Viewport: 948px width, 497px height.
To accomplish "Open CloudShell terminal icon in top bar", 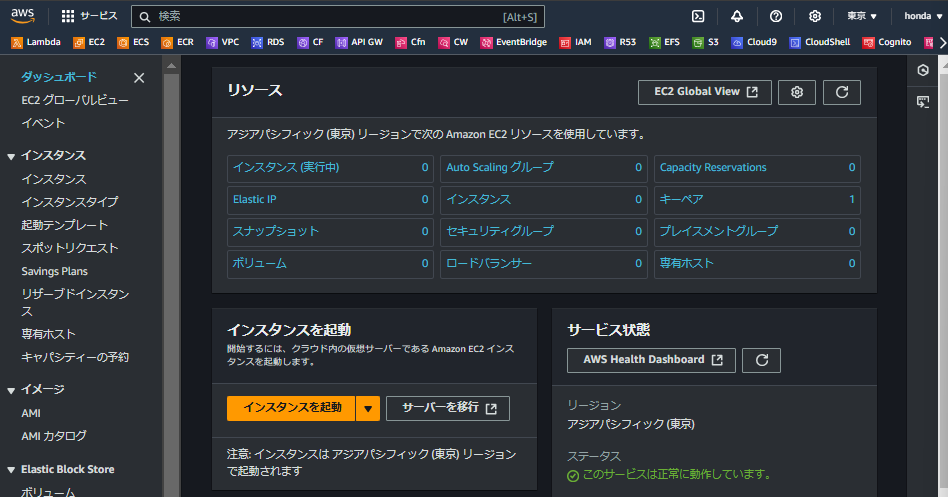I will point(698,16).
